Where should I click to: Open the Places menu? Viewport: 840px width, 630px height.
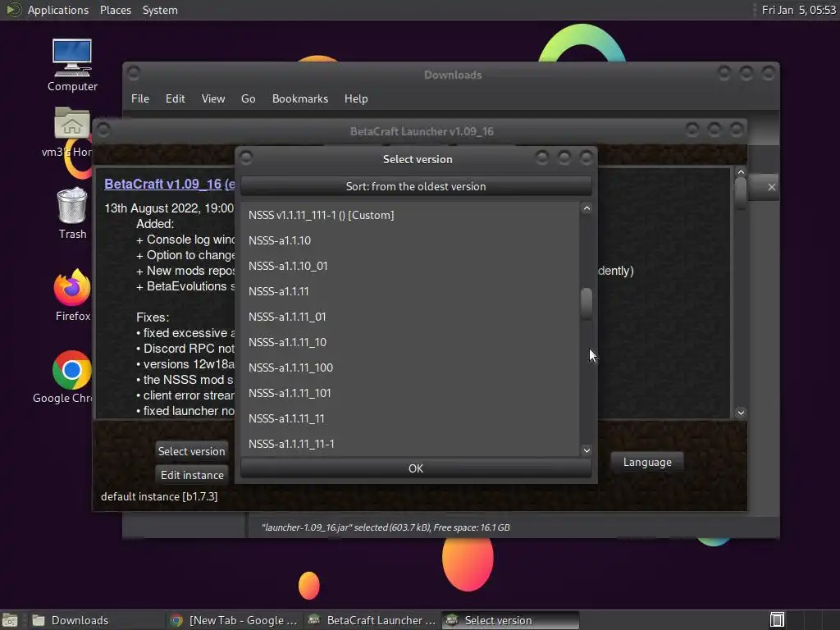pos(116,10)
